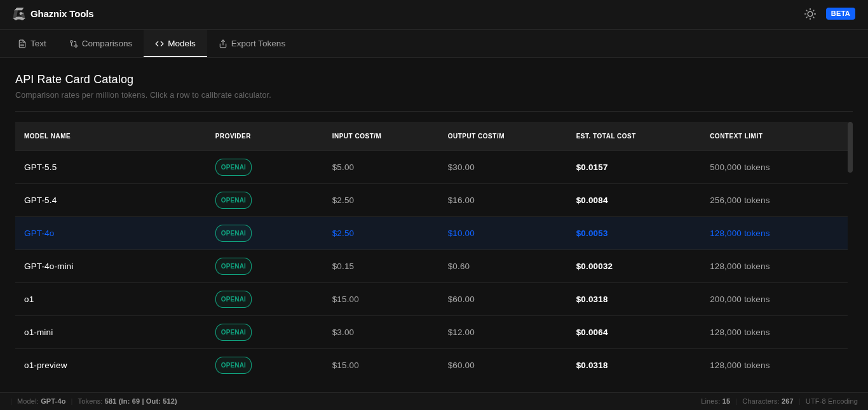This screenshot has height=410, width=868.
Task: Click the $0.0064 total cost value
Action: click(x=592, y=333)
